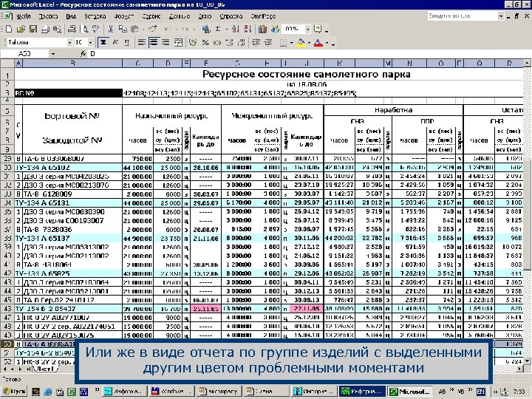
Task: Toggle Center alignment
Action: click(x=154, y=42)
